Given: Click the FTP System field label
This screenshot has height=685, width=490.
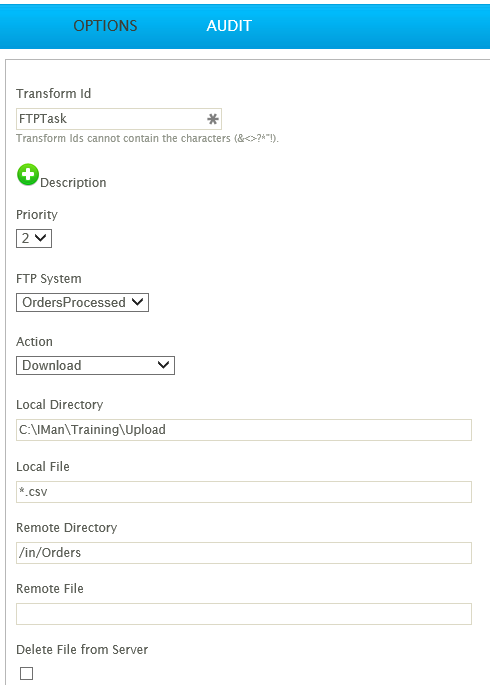Looking at the screenshot, I should (49, 279).
